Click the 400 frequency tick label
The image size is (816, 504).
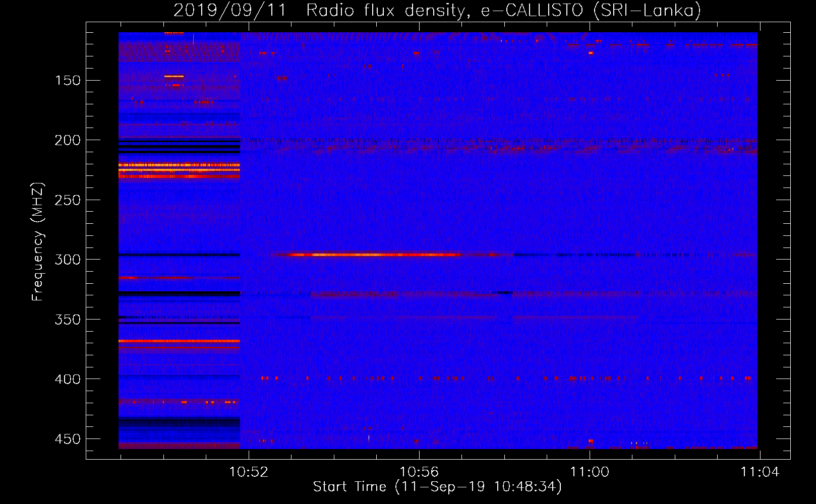point(68,379)
